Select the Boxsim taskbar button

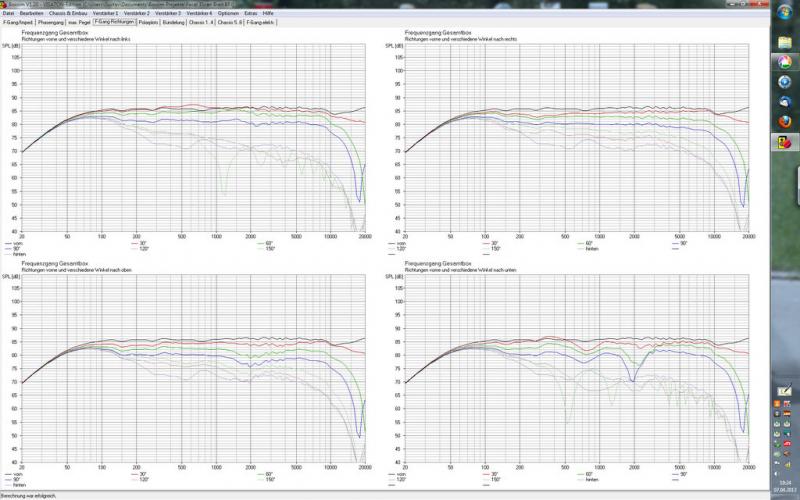point(785,142)
